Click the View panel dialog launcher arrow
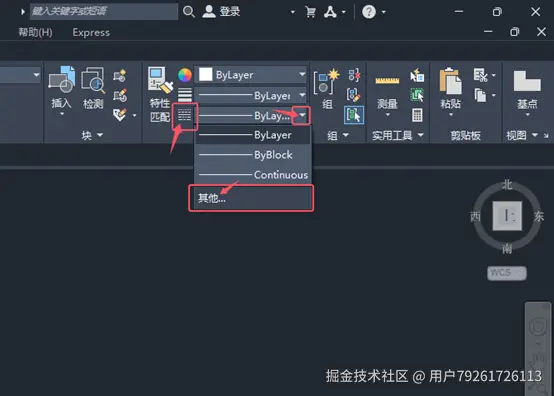This screenshot has width=554, height=396. (x=546, y=136)
